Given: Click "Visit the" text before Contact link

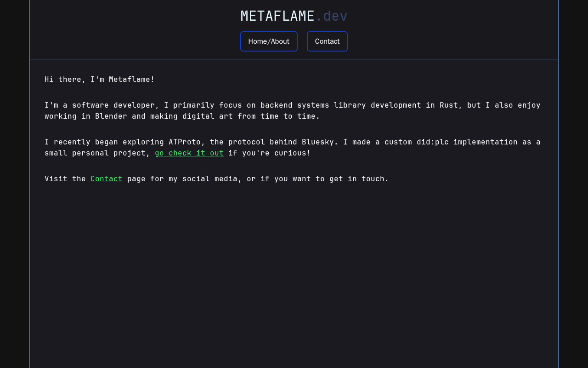Looking at the screenshot, I should tap(65, 178).
